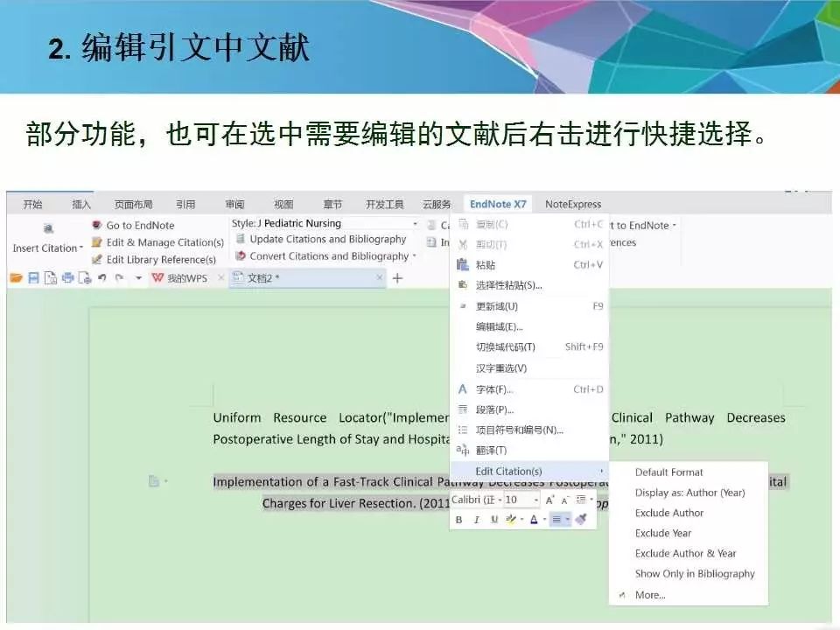This screenshot has width=840, height=630.
Task: Click the decrease font size icon
Action: point(564,500)
